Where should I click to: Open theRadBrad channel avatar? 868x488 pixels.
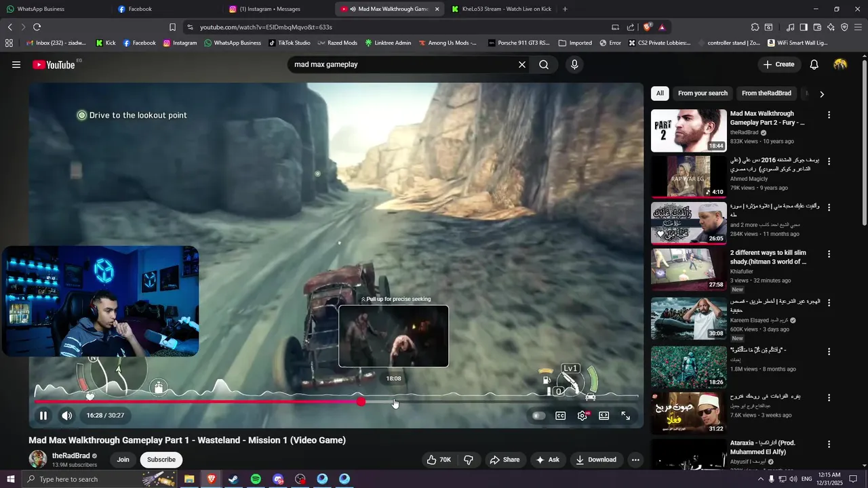[x=38, y=459]
